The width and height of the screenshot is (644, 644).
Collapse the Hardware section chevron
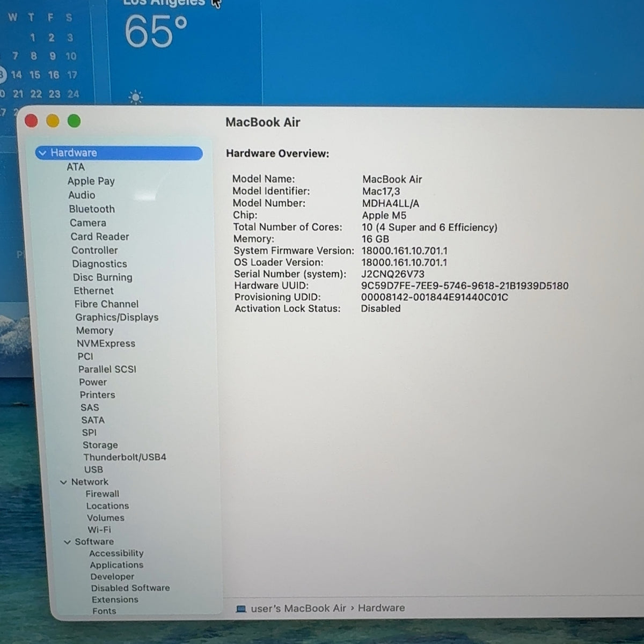coord(42,153)
